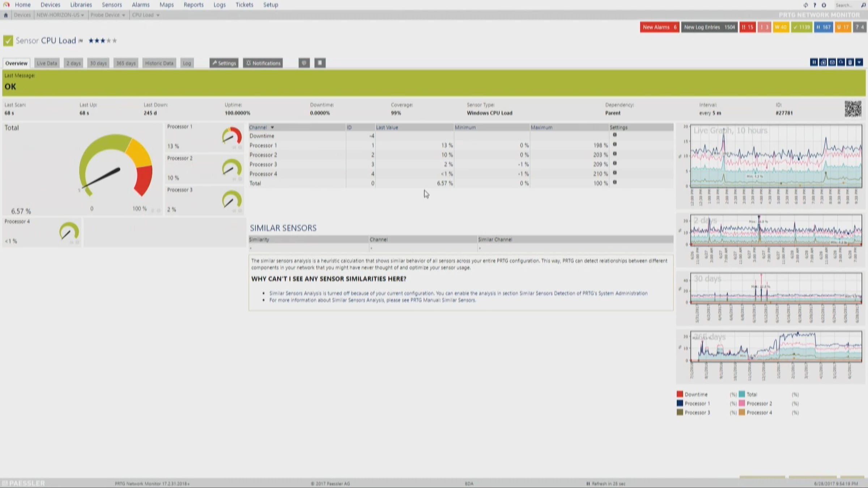Click the Search input field
868x488 pixels.
pos(846,5)
